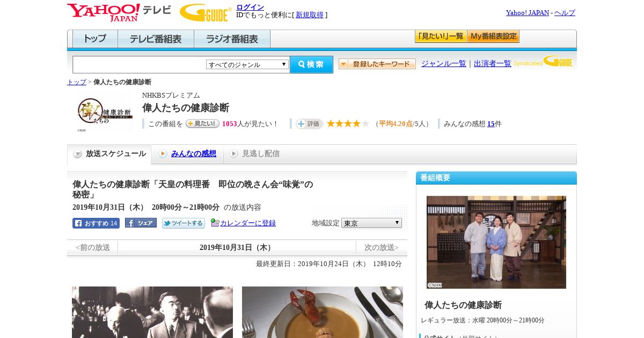The height and width of the screenshot is (338, 644).
Task: Open the 出演者一覧 link
Action: point(493,64)
